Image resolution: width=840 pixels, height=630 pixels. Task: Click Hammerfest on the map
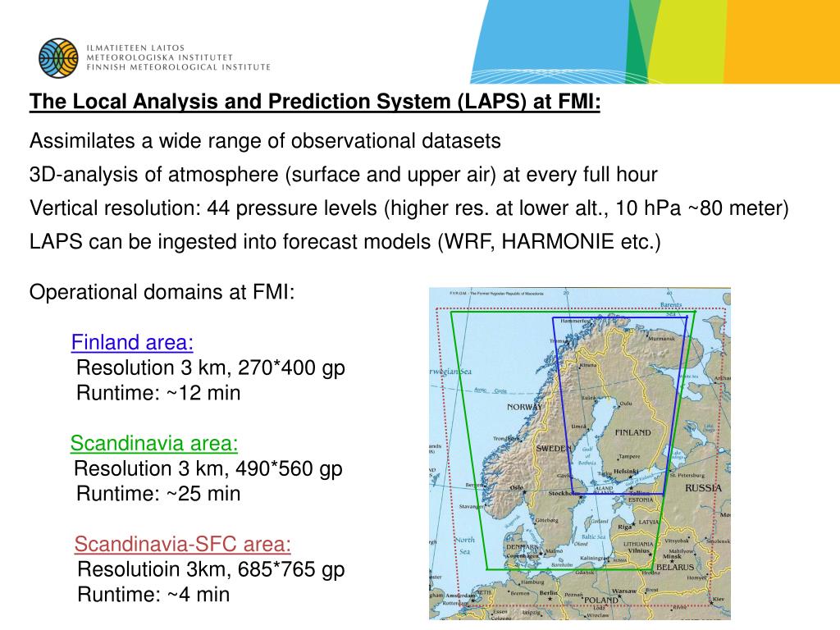575,321
